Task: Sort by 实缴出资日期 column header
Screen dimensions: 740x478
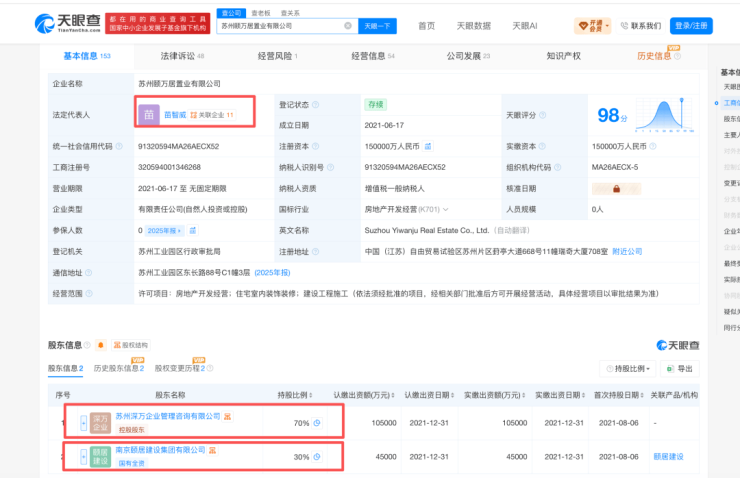Action: tap(560, 395)
